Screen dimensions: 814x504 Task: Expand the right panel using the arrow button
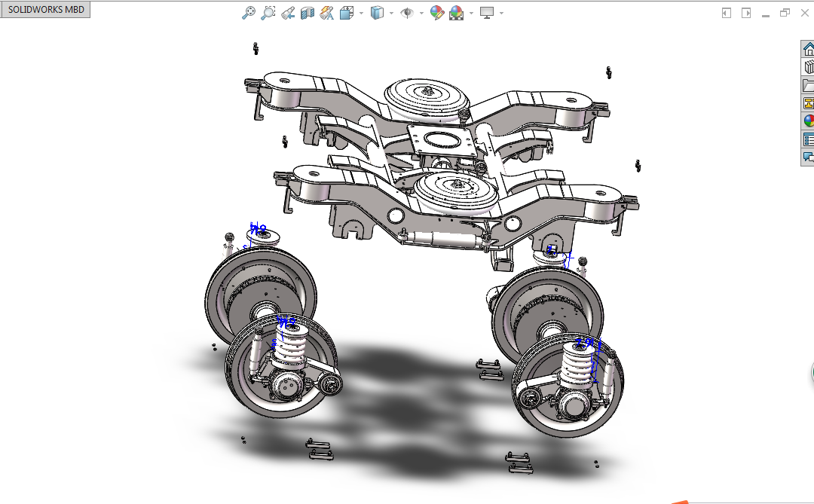coord(746,13)
